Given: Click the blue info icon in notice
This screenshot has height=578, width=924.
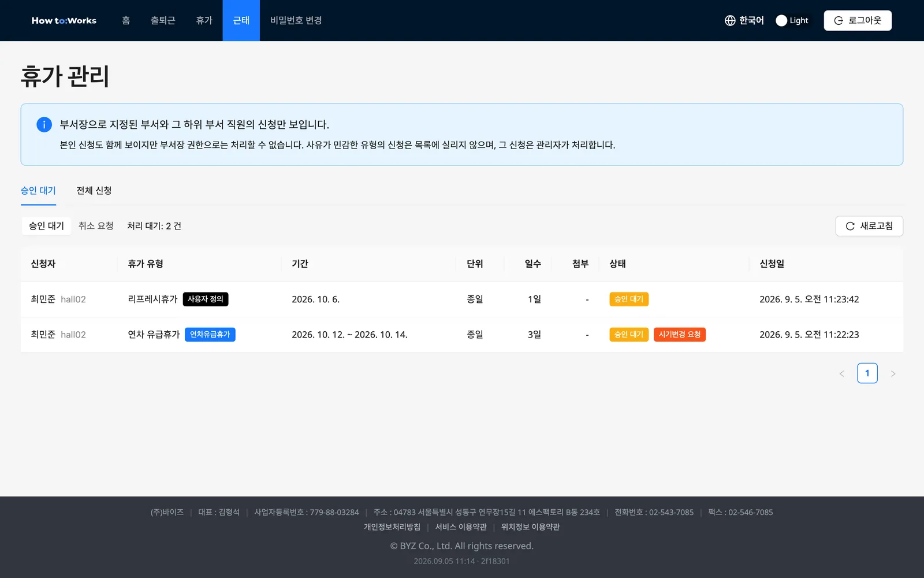Looking at the screenshot, I should [44, 124].
